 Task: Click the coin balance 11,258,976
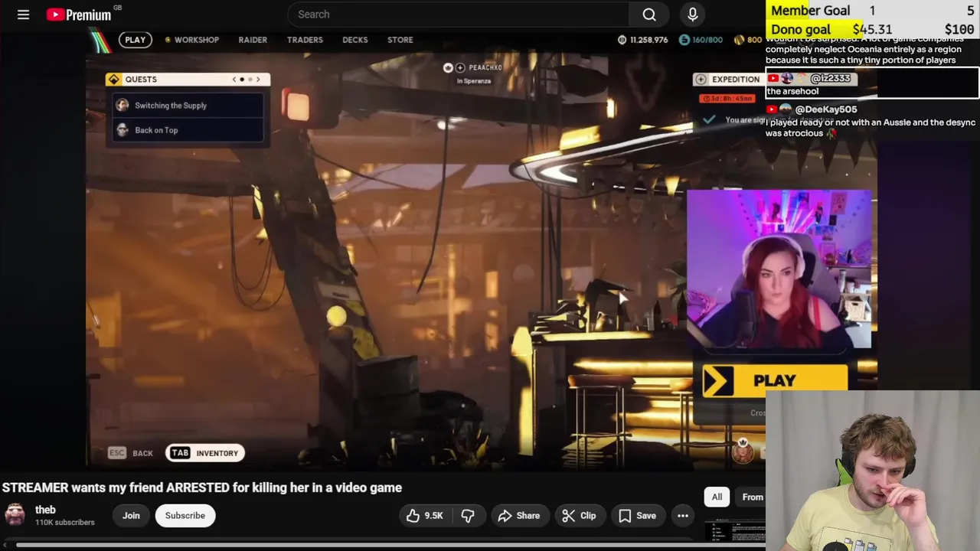pos(643,40)
